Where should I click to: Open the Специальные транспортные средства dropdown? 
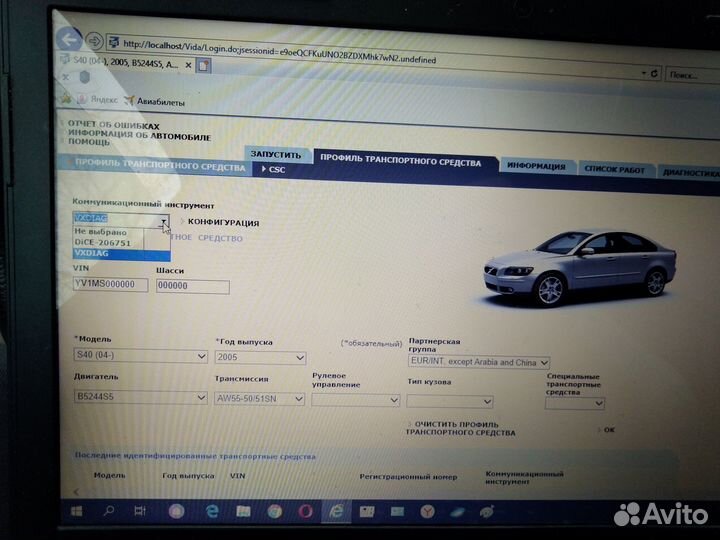point(574,404)
